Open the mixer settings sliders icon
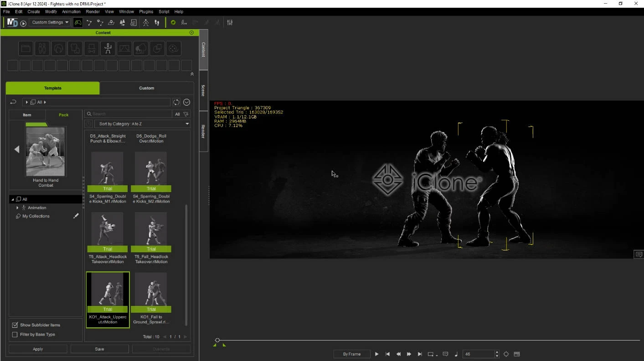Viewport: 644px width, 361px height. coord(230,22)
